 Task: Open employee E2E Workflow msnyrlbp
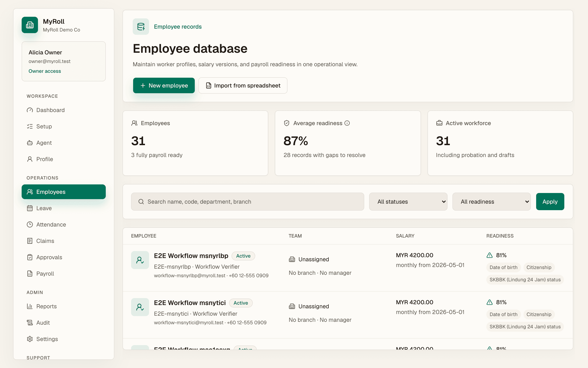[x=191, y=256]
